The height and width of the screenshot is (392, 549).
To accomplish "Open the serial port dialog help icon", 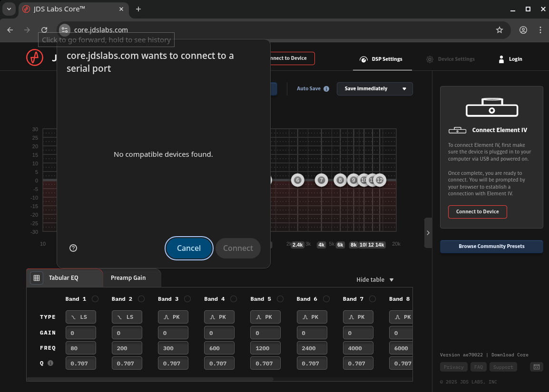I will tap(73, 249).
